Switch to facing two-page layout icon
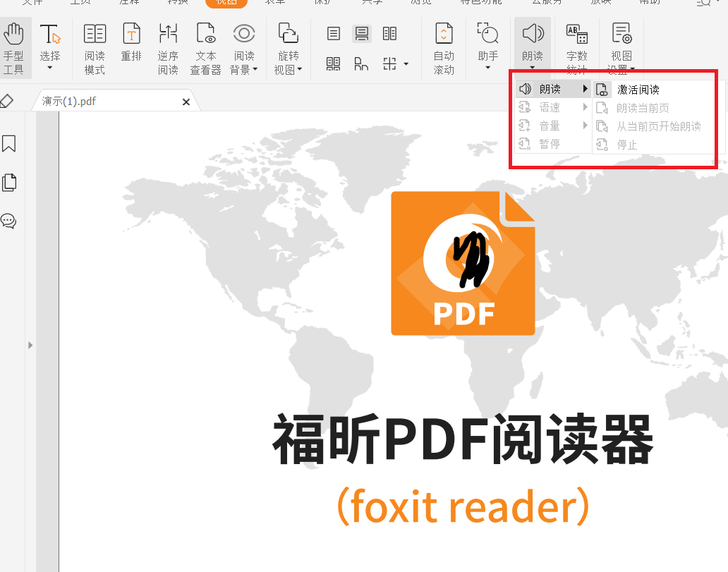 (389, 33)
